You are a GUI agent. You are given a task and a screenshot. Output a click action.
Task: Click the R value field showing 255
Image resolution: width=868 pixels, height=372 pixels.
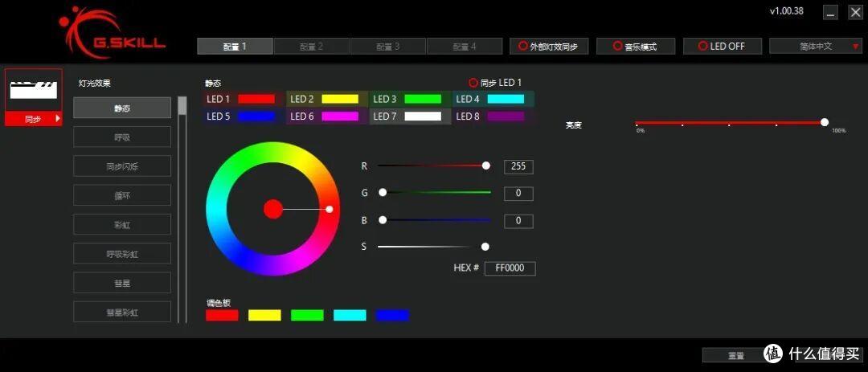[x=518, y=166]
